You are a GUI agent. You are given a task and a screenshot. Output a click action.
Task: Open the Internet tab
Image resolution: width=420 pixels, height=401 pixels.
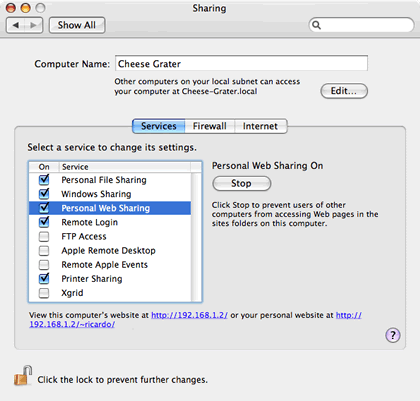pyautogui.click(x=260, y=126)
